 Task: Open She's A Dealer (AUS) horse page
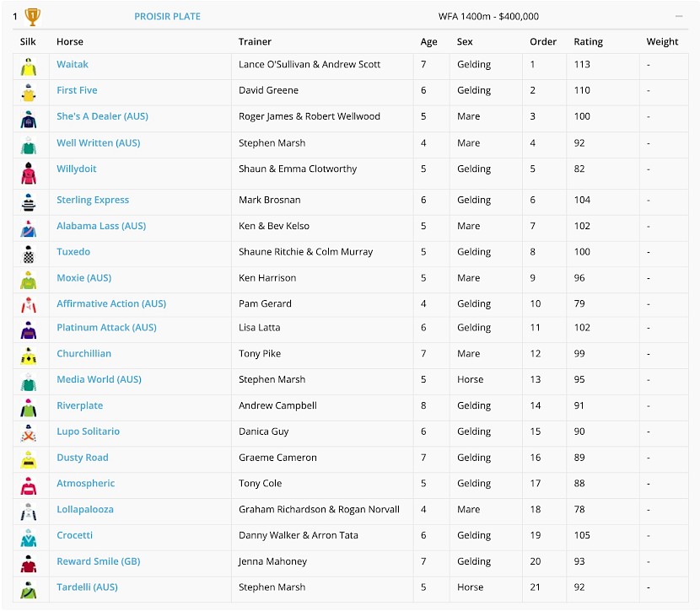tap(102, 116)
